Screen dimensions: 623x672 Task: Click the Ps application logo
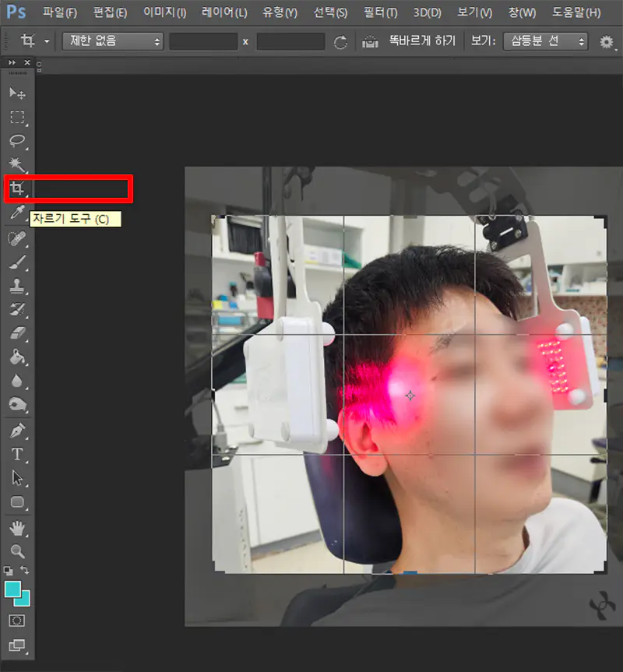[16, 12]
